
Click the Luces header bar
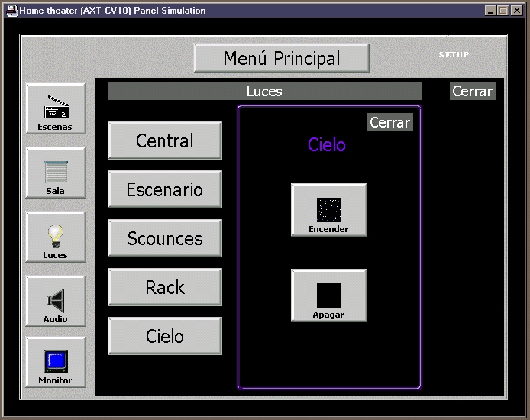click(264, 92)
